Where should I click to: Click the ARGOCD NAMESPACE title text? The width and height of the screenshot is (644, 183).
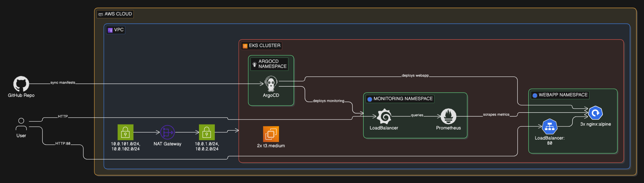click(272, 64)
